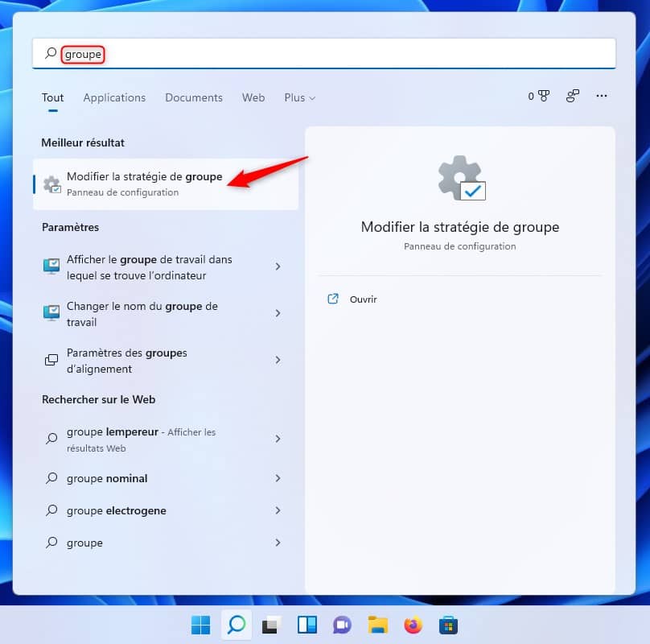Screen dimensions: 650x644
Task: Expand arrow for Afficher le groupe de travail
Action: point(278,266)
